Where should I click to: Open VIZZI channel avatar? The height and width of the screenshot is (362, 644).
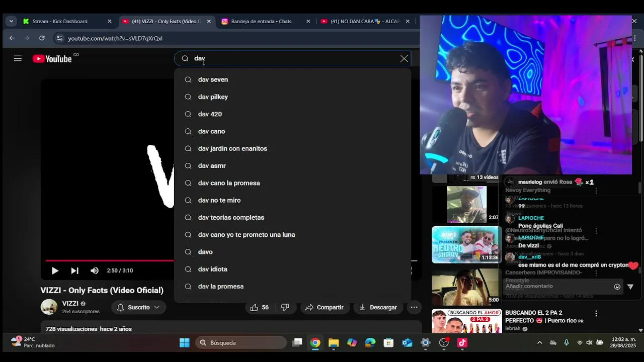pos(49,307)
